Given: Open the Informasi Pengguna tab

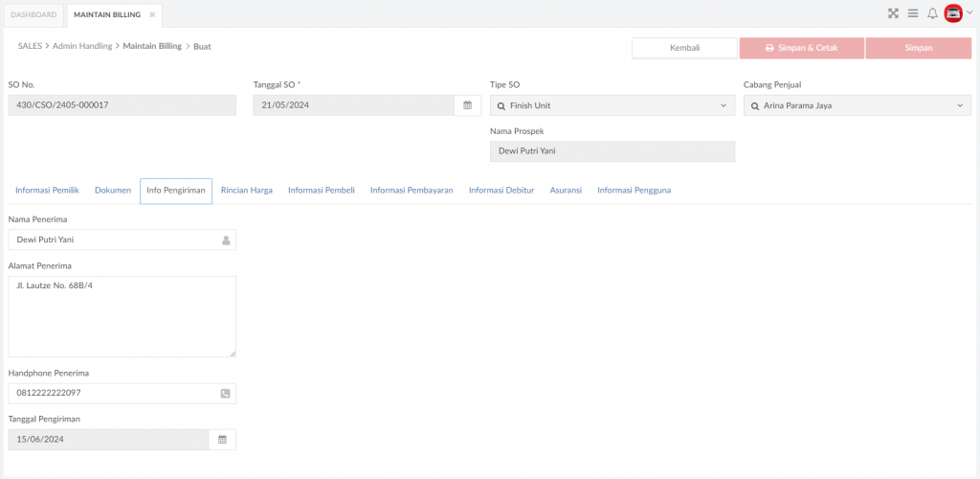Looking at the screenshot, I should pos(635,191).
